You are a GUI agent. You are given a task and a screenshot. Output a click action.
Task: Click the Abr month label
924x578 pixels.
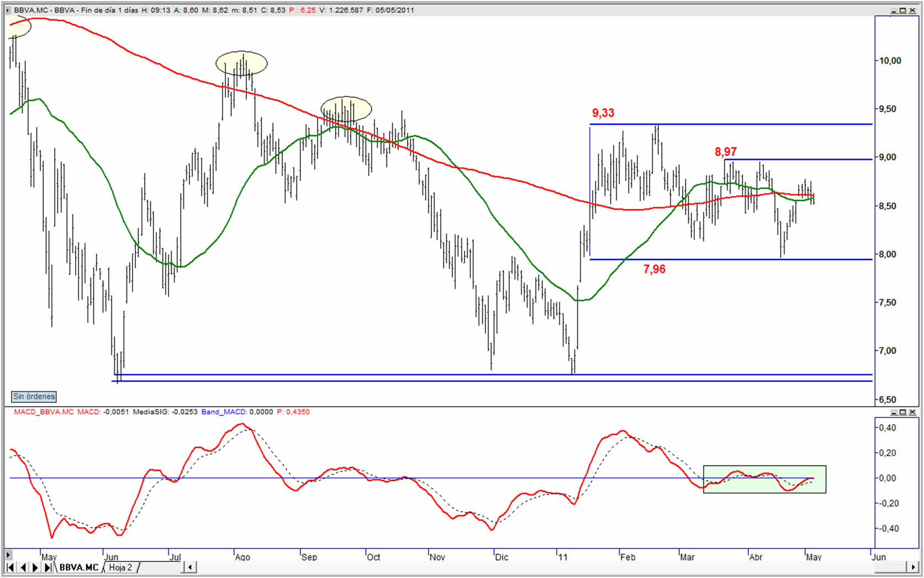click(x=756, y=557)
